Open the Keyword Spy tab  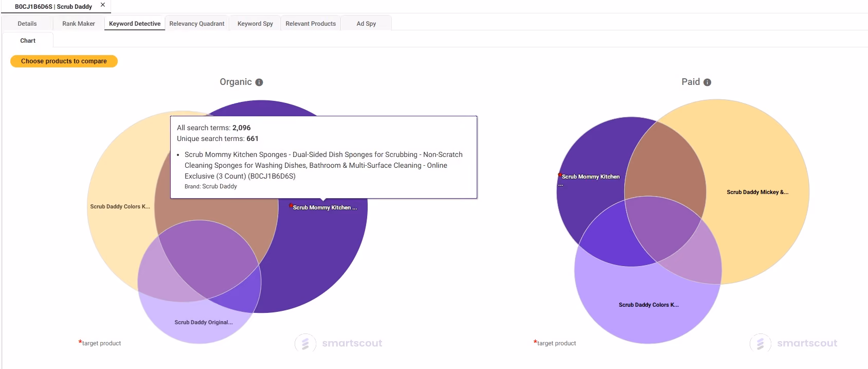click(x=255, y=24)
